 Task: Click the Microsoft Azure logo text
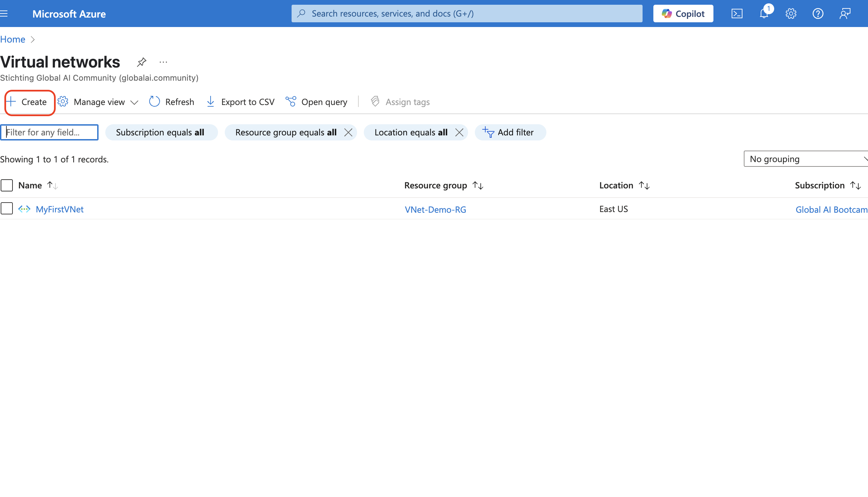pos(69,14)
